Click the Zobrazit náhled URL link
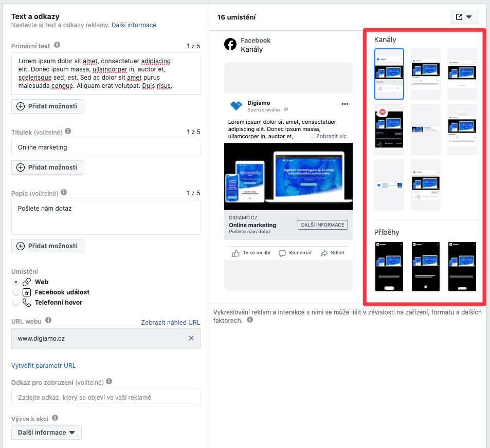This screenshot has width=490, height=448. click(x=170, y=323)
